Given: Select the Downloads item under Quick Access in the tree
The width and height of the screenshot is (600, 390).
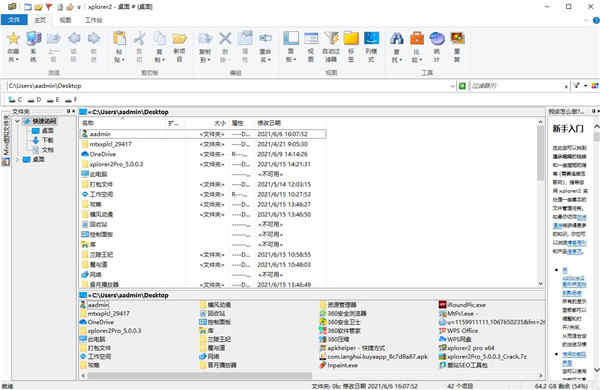Looking at the screenshot, I should (43, 140).
